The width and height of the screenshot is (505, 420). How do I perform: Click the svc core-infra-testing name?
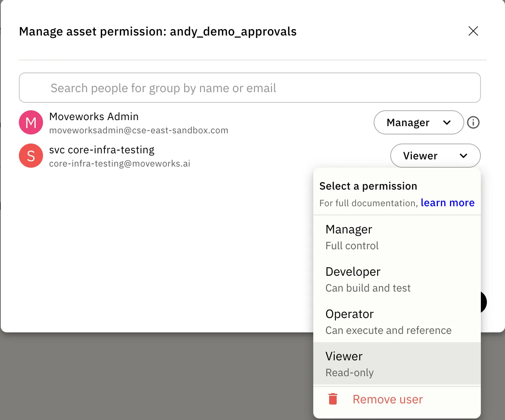point(102,150)
